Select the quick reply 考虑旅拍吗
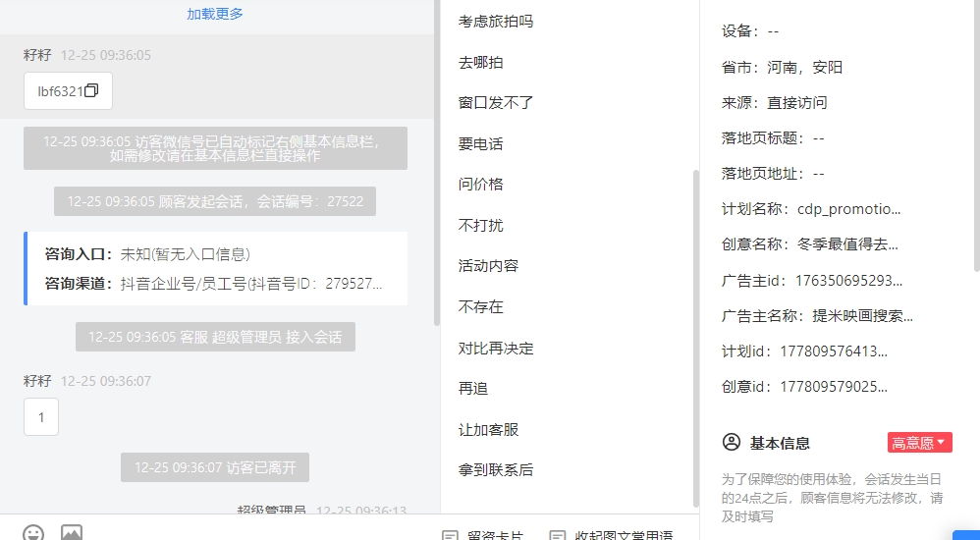The height and width of the screenshot is (540, 980). pos(496,22)
